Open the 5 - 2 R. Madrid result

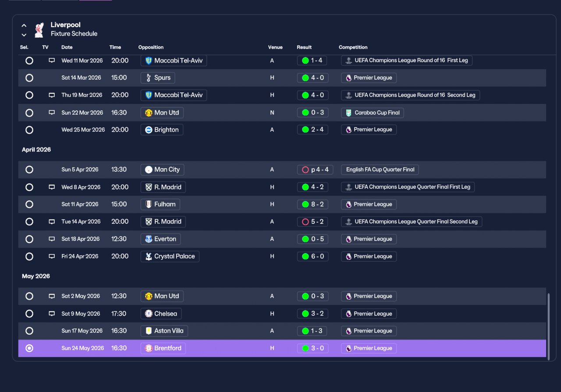pyautogui.click(x=312, y=222)
